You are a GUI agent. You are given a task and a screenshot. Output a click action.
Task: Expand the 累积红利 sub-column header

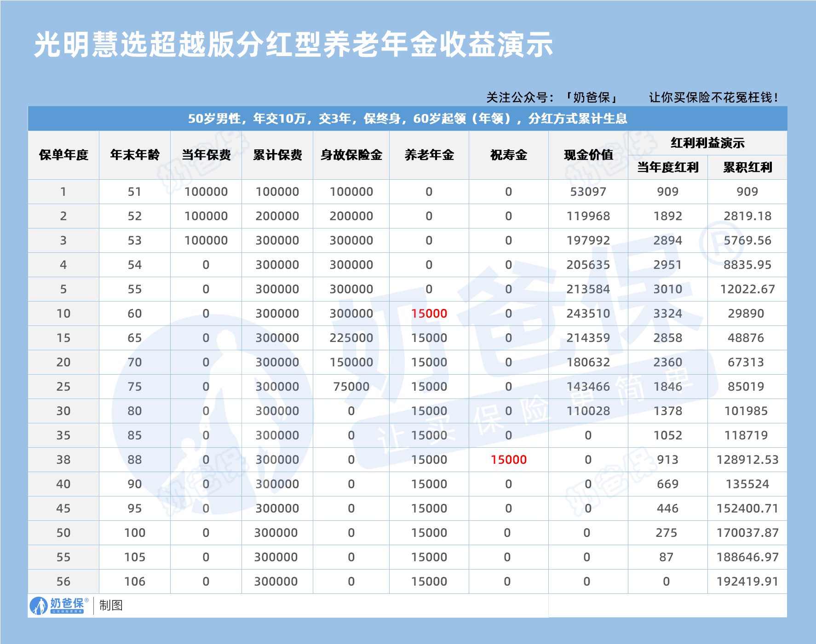pyautogui.click(x=746, y=166)
